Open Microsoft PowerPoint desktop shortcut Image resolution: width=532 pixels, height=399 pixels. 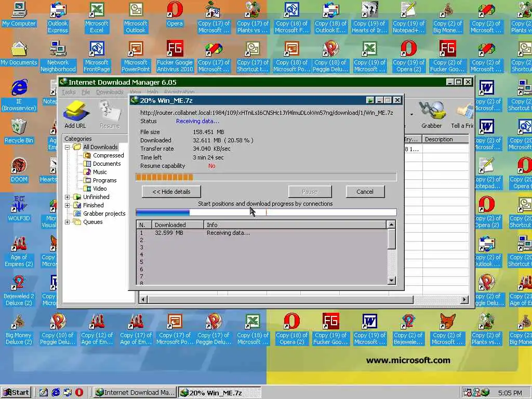tap(136, 57)
